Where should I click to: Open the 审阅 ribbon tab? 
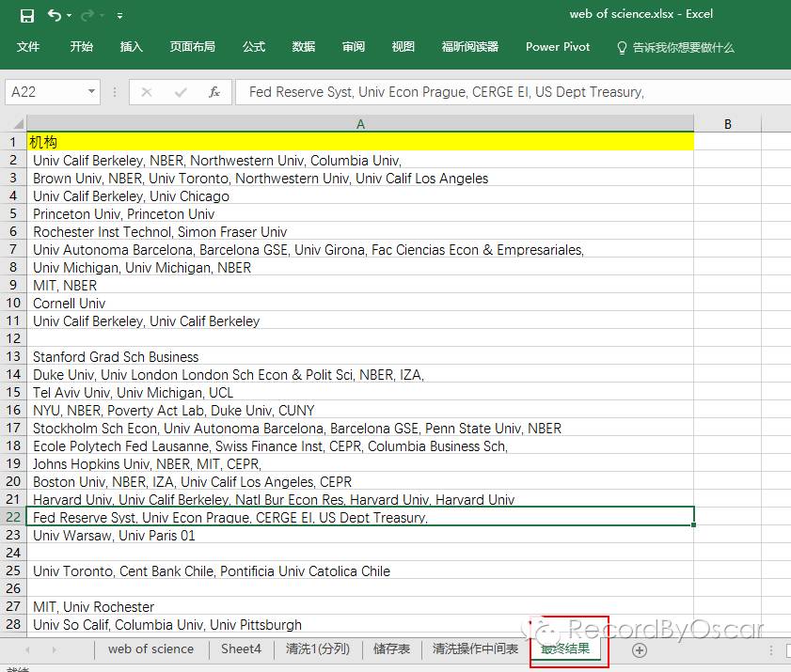click(353, 47)
